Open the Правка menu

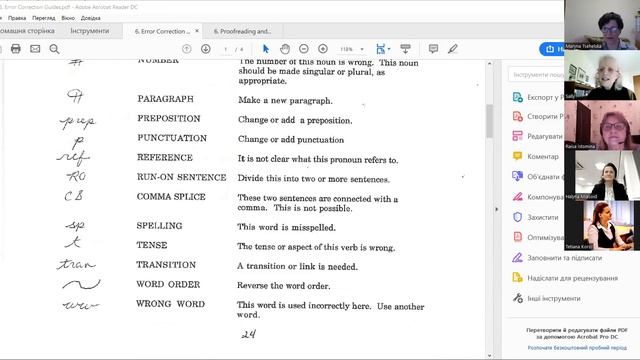pos(17,18)
